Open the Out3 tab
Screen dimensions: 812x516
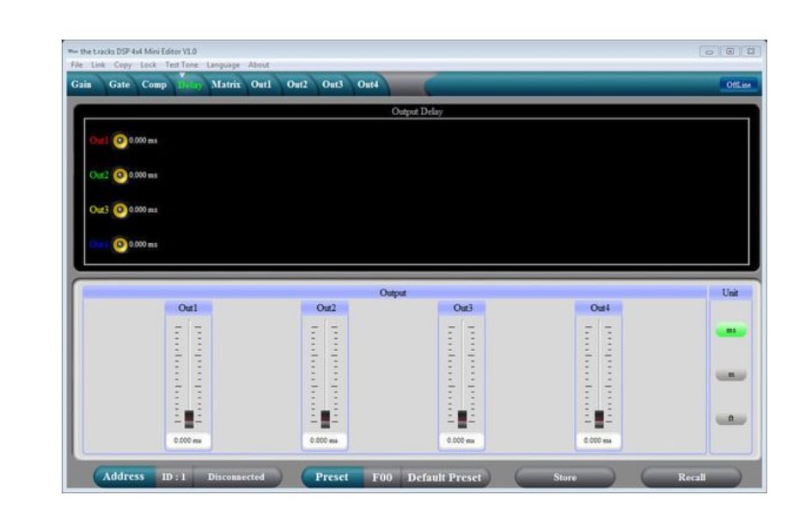333,84
